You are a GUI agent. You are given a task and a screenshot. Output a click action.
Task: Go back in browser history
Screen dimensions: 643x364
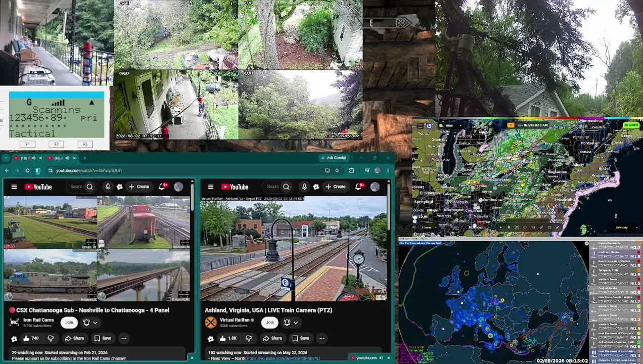coord(7,170)
